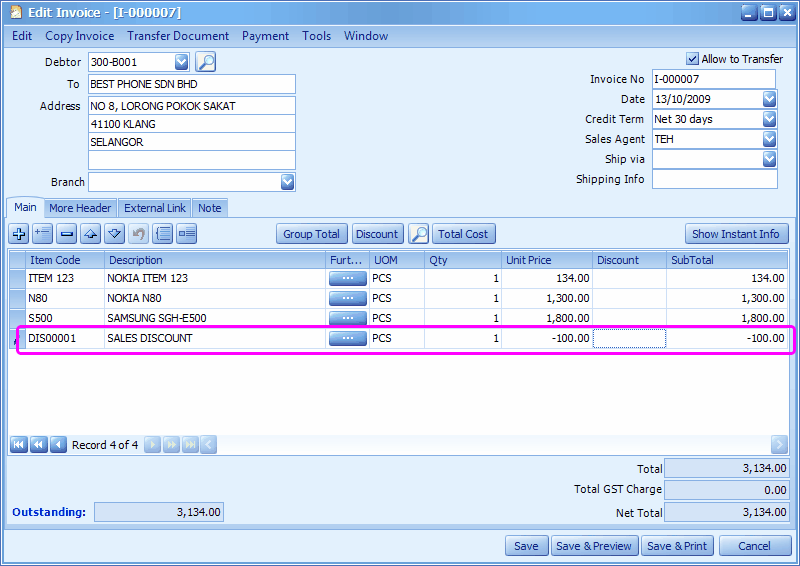This screenshot has width=800, height=566.
Task: Click the magnifier icon beside Discount button
Action: pos(419,234)
